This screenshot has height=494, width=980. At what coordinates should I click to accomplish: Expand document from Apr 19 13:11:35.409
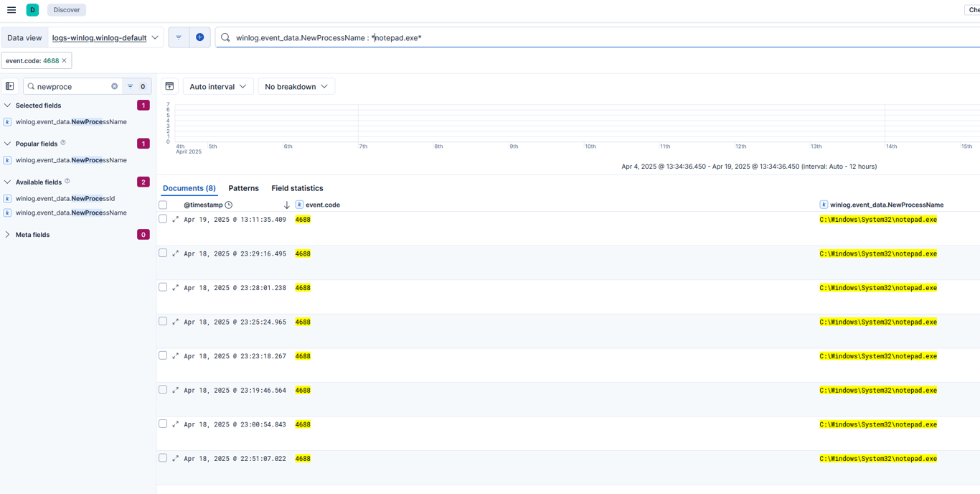175,220
